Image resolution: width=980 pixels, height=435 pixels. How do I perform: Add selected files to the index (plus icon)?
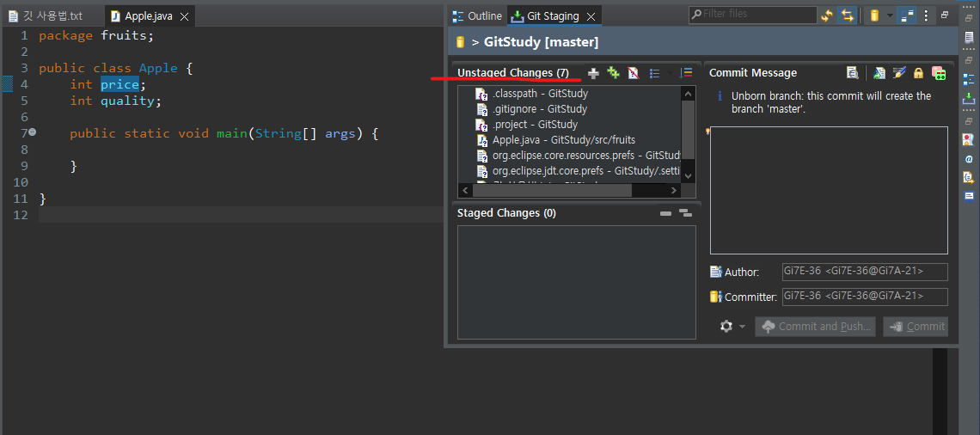[x=593, y=73]
